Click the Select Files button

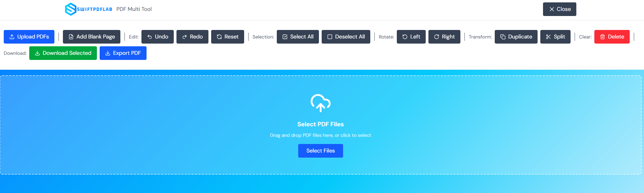pos(320,151)
